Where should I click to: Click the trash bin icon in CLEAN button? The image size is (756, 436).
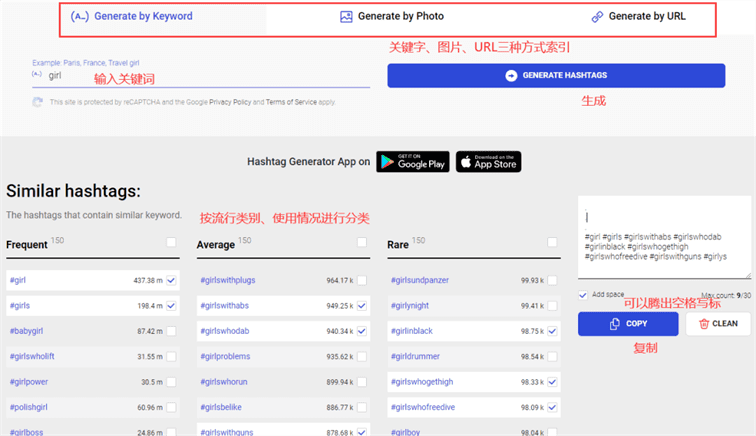click(x=703, y=324)
